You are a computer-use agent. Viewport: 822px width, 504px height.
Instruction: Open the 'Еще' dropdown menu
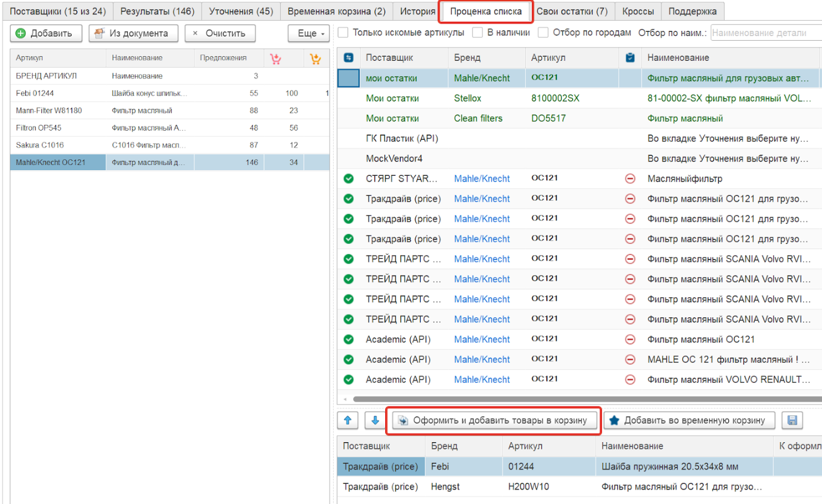(x=309, y=33)
